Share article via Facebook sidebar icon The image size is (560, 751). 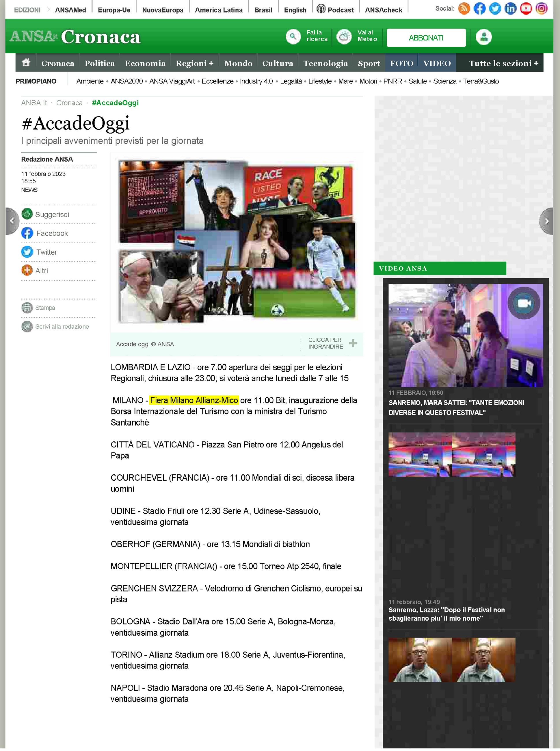tap(27, 233)
